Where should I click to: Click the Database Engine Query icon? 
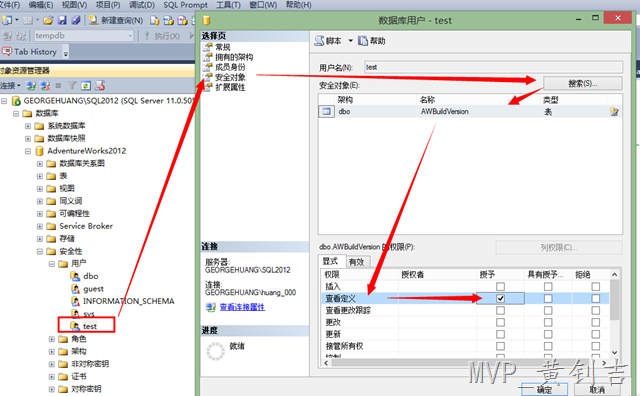tap(154, 20)
